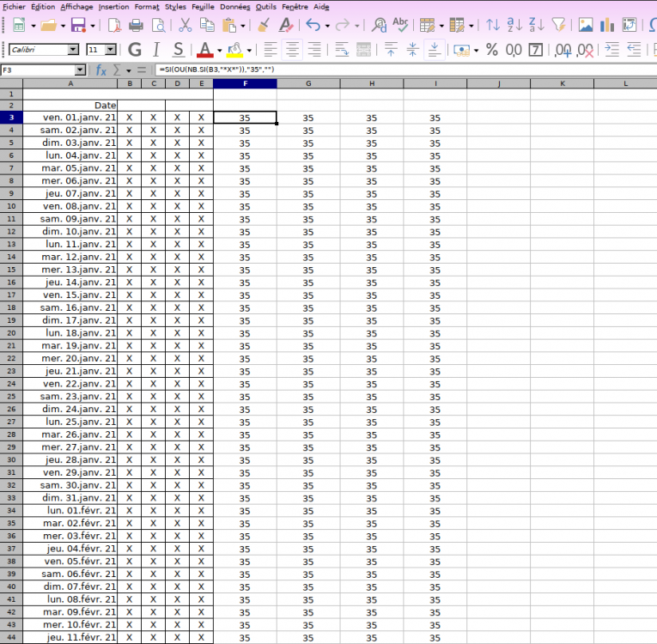Open the Calibri font name dropdown
Viewport: 657px width, 644px height.
[x=73, y=50]
